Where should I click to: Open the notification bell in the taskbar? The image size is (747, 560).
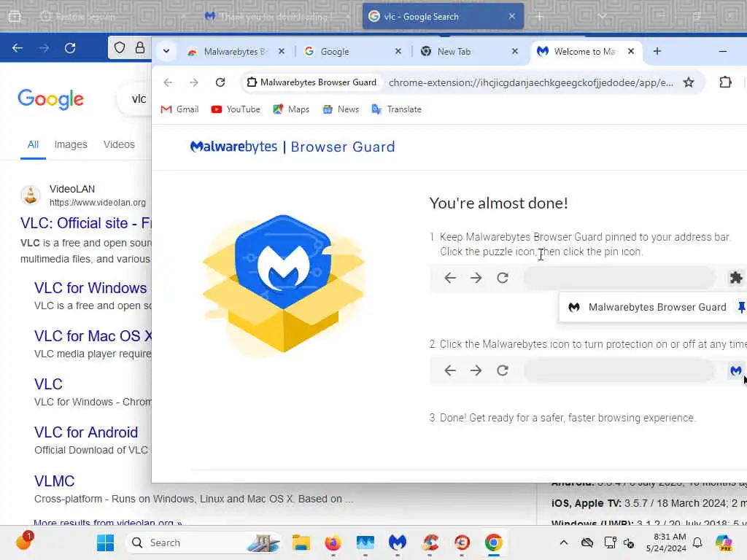tap(697, 542)
